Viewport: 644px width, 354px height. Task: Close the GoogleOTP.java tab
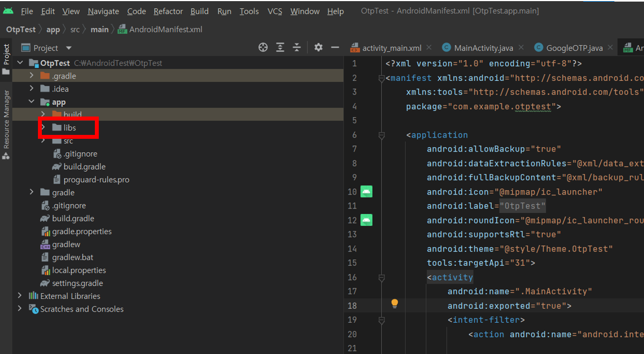(611, 47)
